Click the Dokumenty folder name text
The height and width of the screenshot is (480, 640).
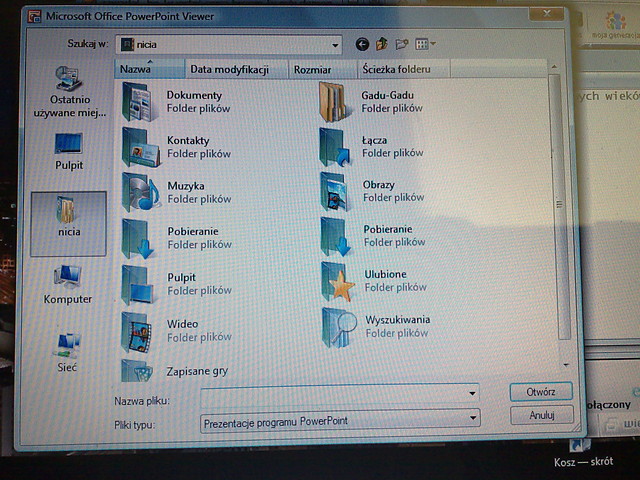[x=194, y=95]
